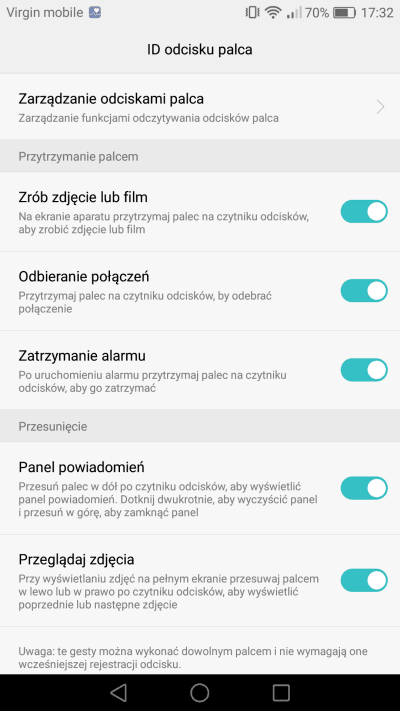Tap the signal strength bars icon
400x711 pixels.
pyautogui.click(x=294, y=13)
